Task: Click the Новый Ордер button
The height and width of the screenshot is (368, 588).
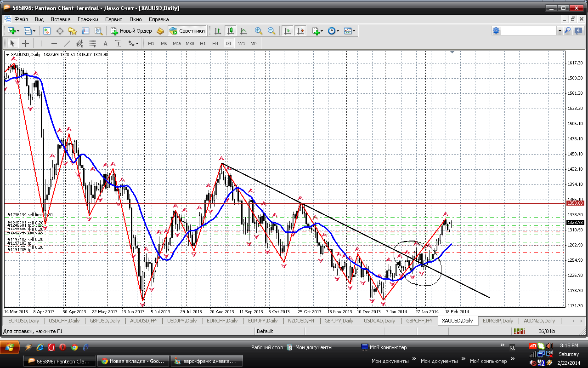Action: (131, 31)
